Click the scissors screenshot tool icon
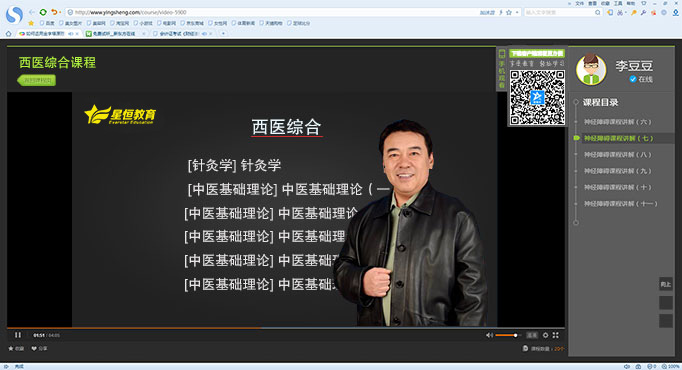The image size is (682, 370). (x=620, y=13)
